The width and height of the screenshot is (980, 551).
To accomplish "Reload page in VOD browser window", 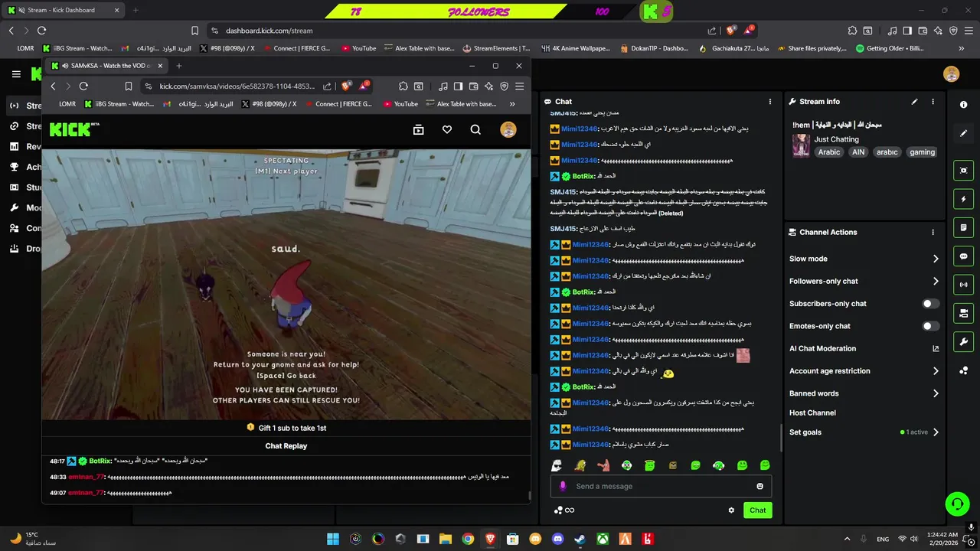I will coord(83,86).
